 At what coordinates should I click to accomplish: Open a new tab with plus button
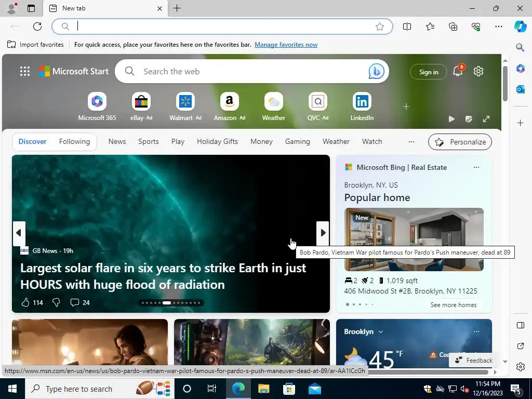[177, 8]
